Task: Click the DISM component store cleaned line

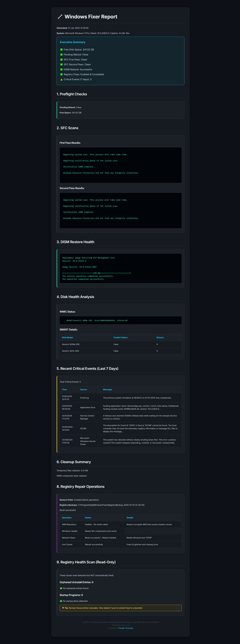Action: [x=71, y=476]
